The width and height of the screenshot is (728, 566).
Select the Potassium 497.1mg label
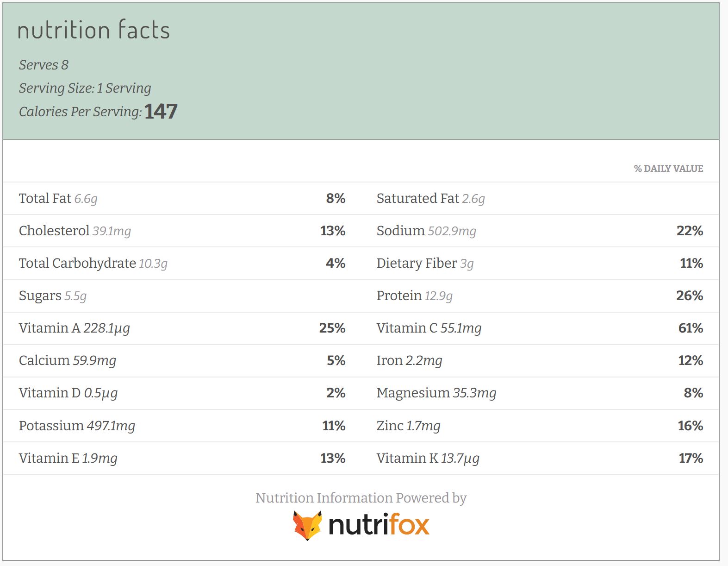pyautogui.click(x=77, y=426)
